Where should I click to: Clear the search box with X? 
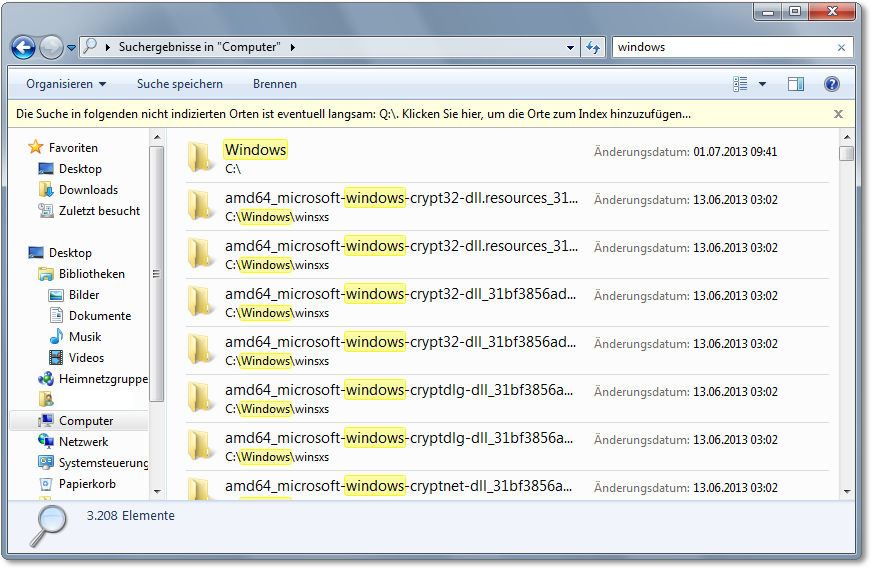pyautogui.click(x=841, y=47)
